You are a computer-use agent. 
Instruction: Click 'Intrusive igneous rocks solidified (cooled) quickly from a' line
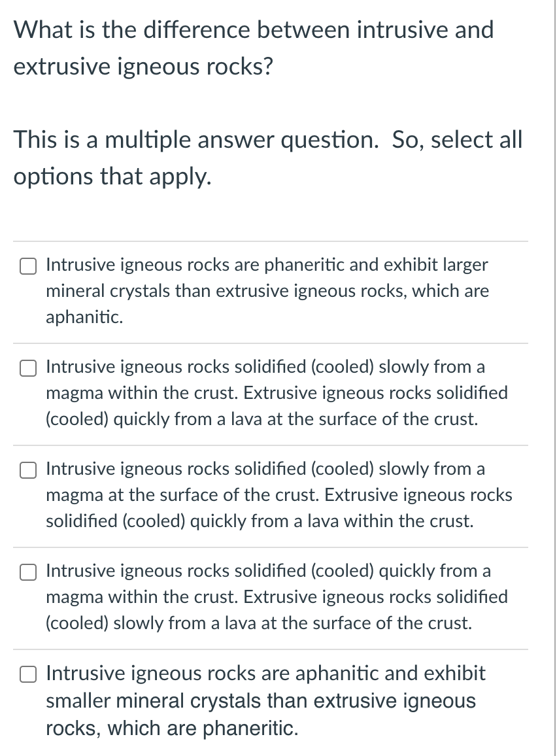pyautogui.click(x=269, y=571)
